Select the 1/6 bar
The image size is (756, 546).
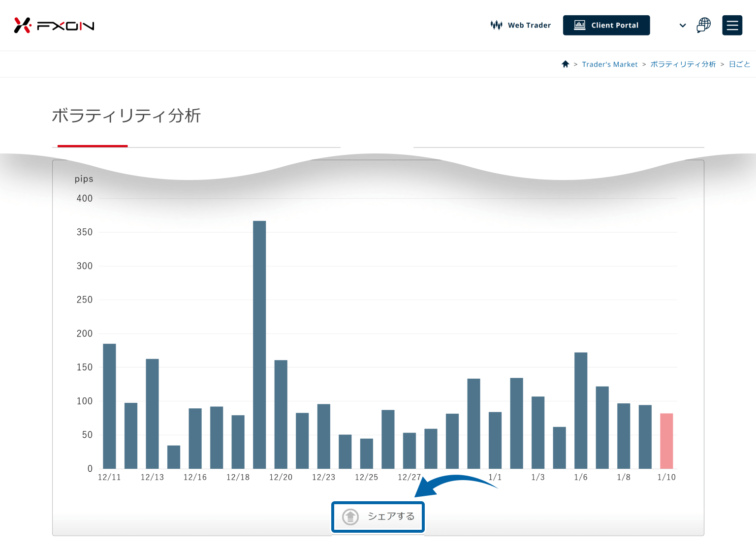tap(581, 411)
